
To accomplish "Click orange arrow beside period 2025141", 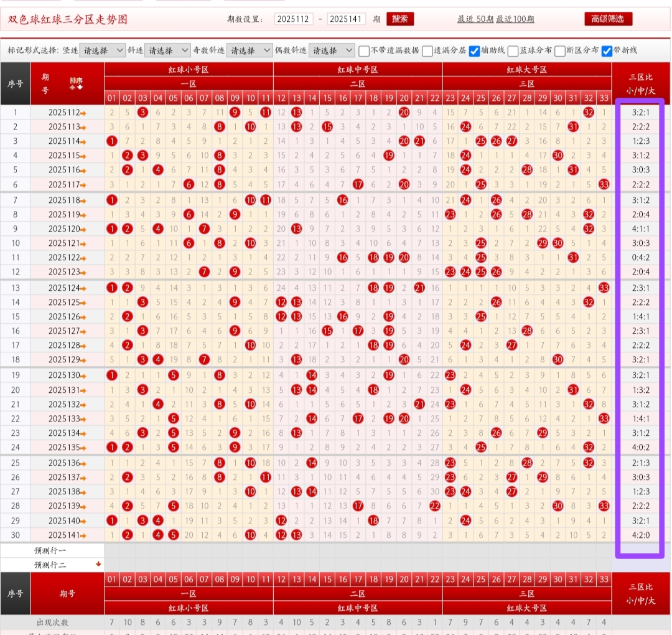I will 83,535.
